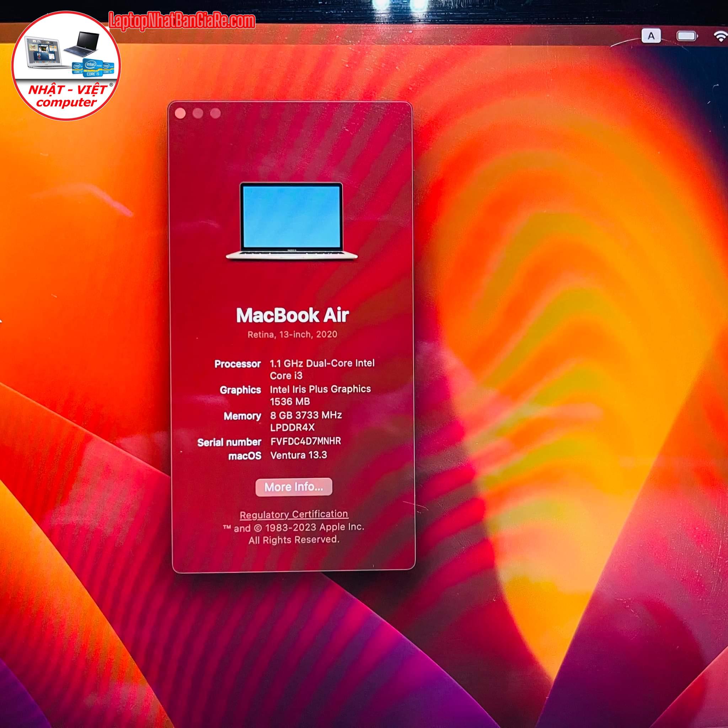Click the battery status icon

[x=686, y=36]
